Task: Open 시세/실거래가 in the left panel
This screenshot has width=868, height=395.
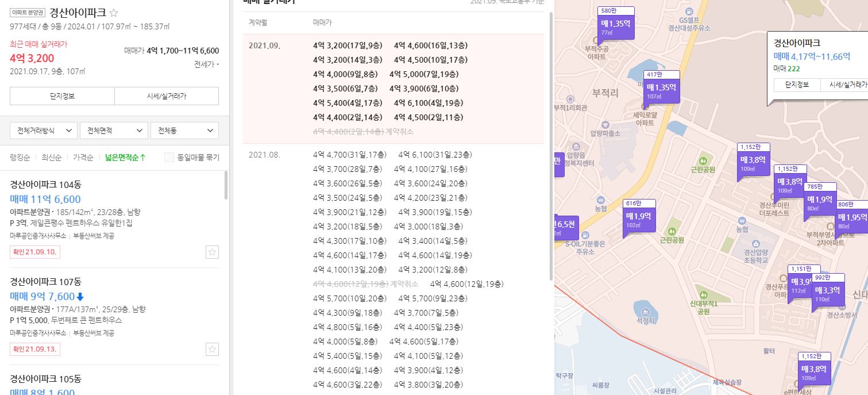Action: pos(167,96)
